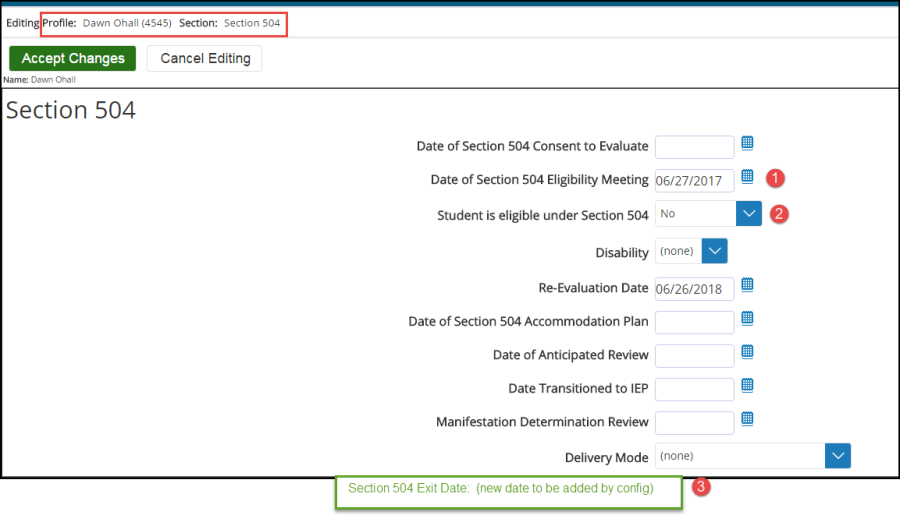
Task: Open calendar for Manifestation Determination Review
Action: 747,419
